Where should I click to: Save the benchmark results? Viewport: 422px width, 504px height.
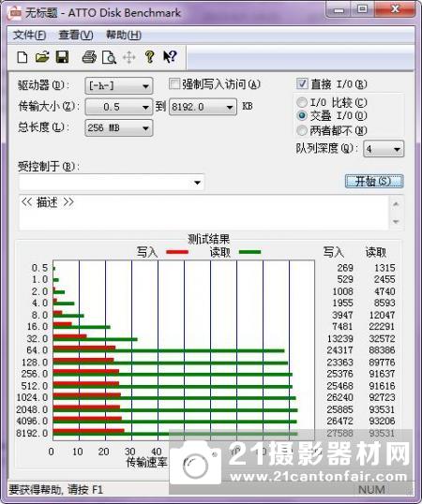[x=63, y=57]
